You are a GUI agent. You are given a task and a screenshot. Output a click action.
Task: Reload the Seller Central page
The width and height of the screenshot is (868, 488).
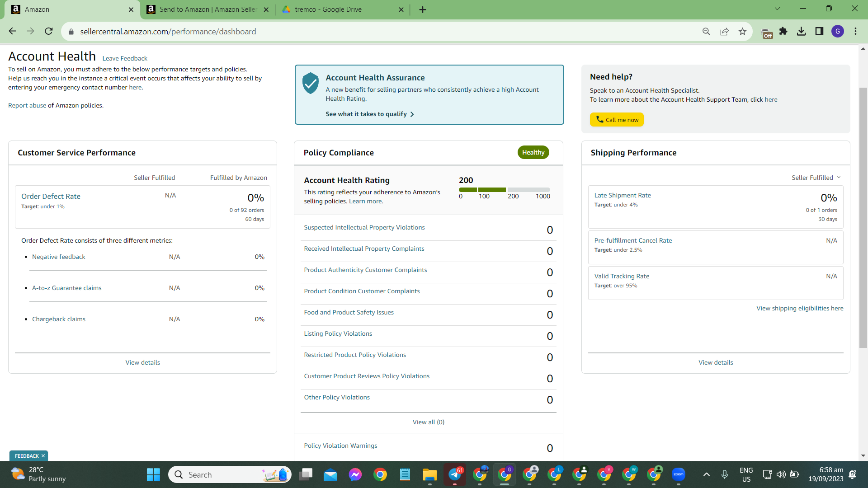pos(49,31)
